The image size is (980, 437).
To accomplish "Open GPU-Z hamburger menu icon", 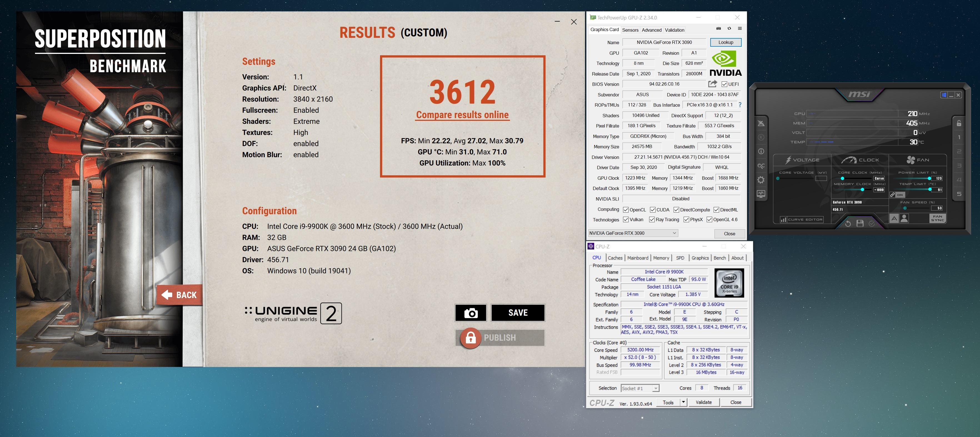I will tap(739, 29).
